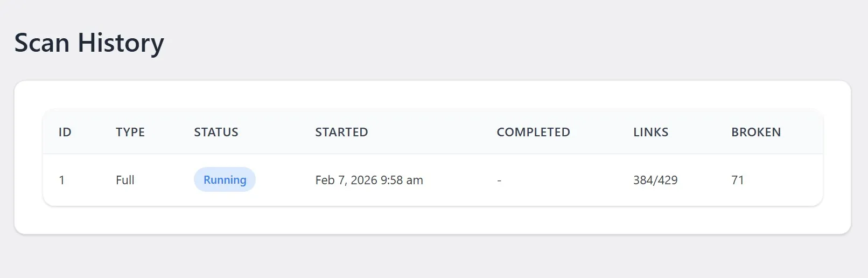This screenshot has width=868, height=278.
Task: Click the blue Running status badge
Action: click(x=225, y=180)
